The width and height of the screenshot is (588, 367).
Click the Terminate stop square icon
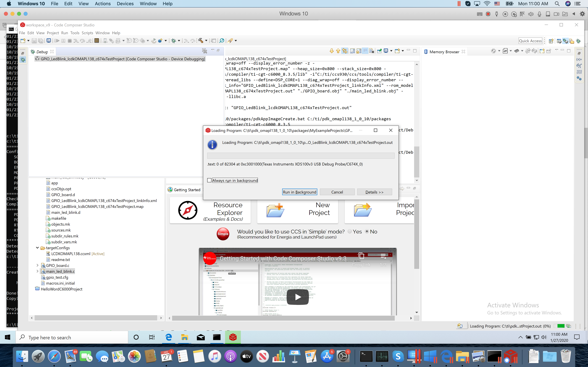pos(70,41)
